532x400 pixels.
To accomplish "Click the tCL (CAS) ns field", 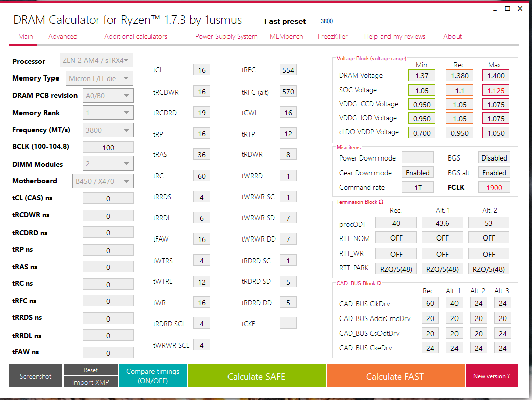I will pyautogui.click(x=108, y=198).
